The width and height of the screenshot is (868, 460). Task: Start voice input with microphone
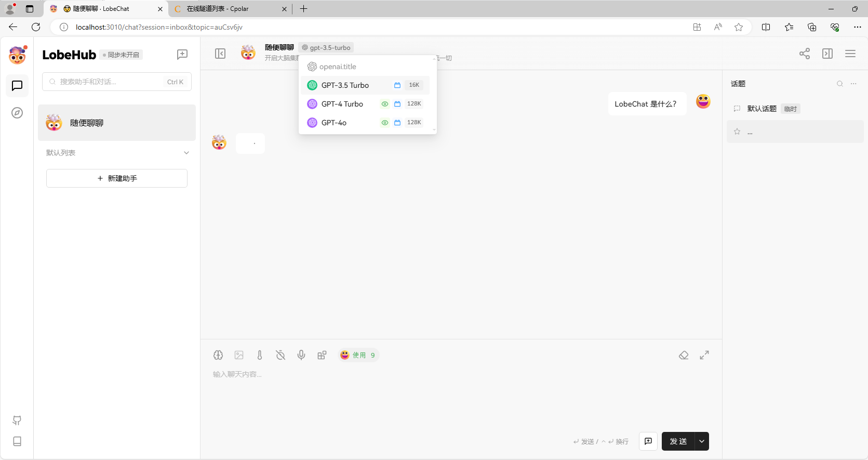coord(301,355)
